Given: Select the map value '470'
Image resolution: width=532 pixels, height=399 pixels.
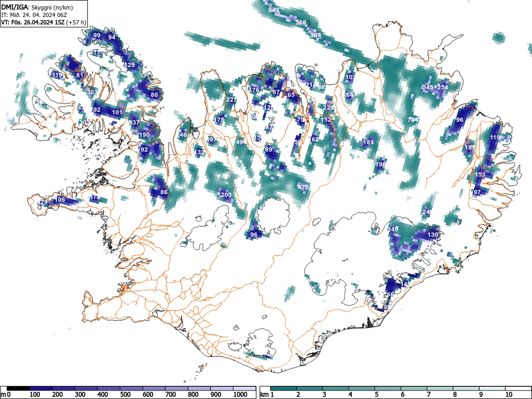Looking at the screenshot, I should tap(303, 187).
